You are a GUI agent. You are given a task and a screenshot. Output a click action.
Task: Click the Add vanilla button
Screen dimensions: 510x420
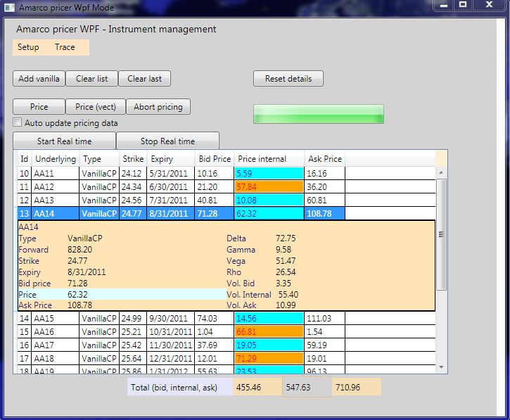pyautogui.click(x=39, y=79)
